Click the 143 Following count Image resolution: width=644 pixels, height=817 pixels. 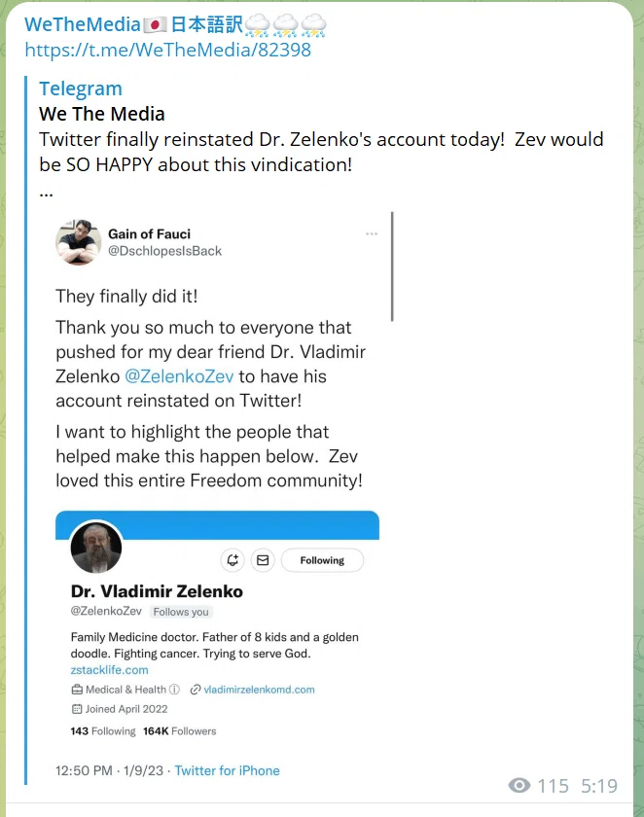[103, 731]
